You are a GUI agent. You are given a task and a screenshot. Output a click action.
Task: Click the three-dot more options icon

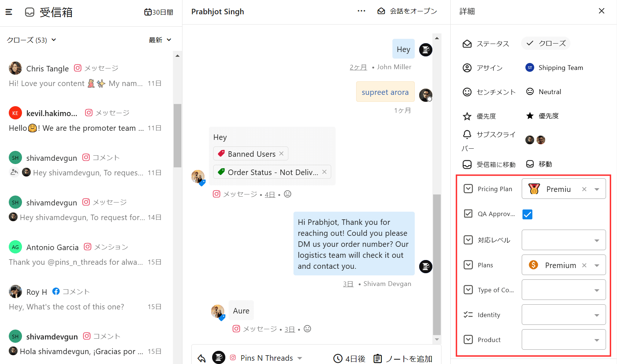click(x=361, y=11)
